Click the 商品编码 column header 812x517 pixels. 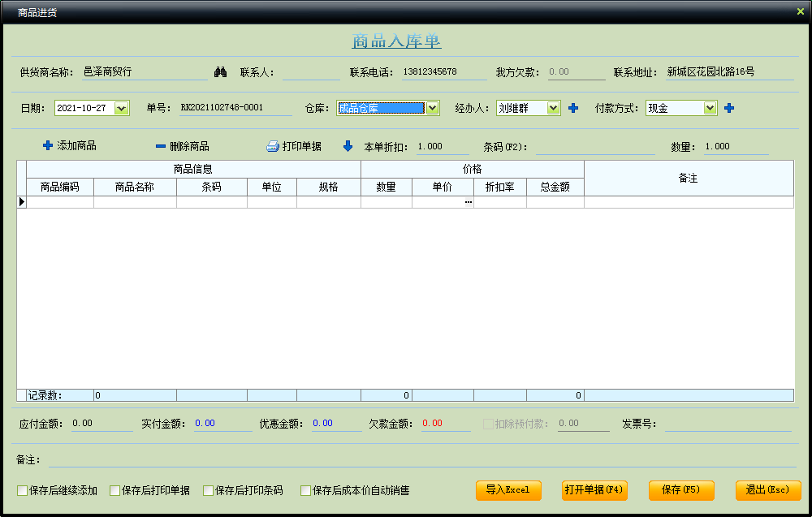click(60, 187)
